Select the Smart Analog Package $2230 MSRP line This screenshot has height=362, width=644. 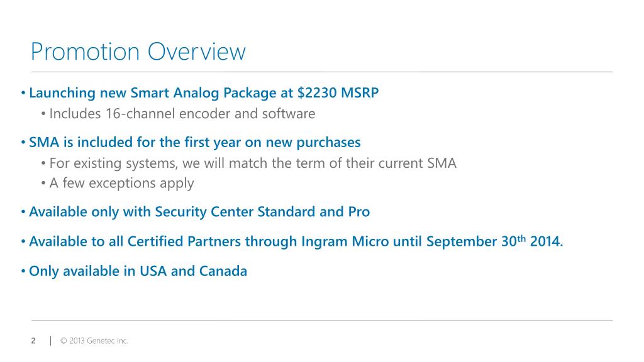tap(204, 93)
